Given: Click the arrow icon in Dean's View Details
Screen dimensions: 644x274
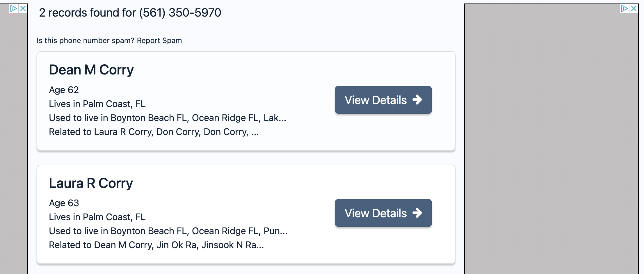Looking at the screenshot, I should pyautogui.click(x=417, y=100).
